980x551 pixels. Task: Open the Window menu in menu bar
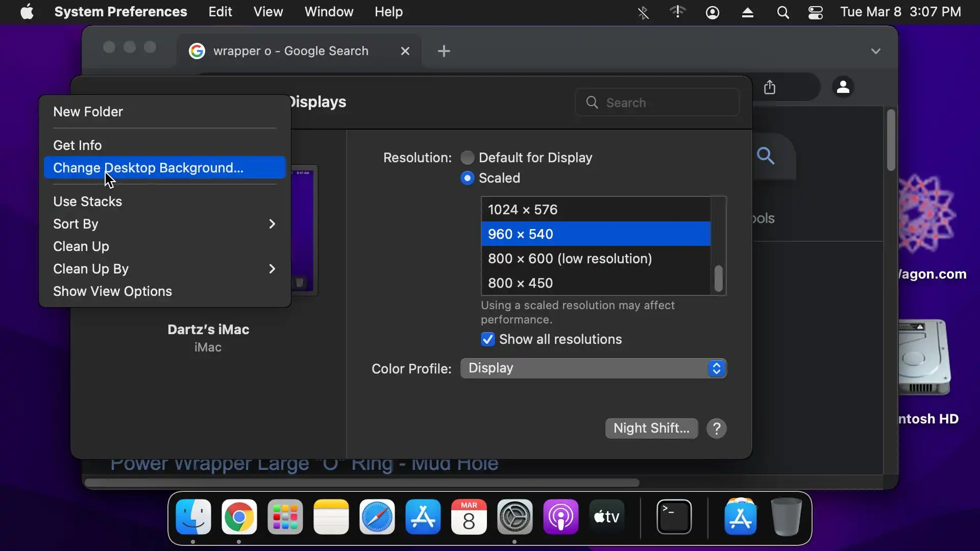pyautogui.click(x=329, y=12)
